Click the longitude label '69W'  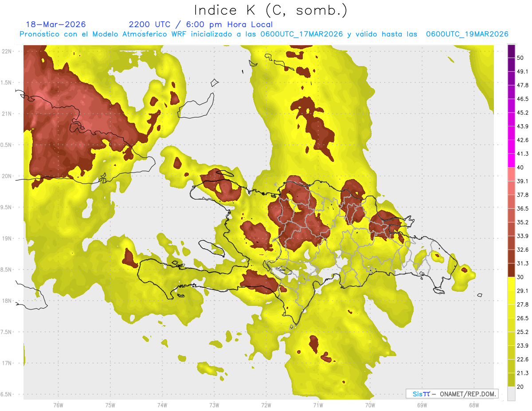(422, 405)
